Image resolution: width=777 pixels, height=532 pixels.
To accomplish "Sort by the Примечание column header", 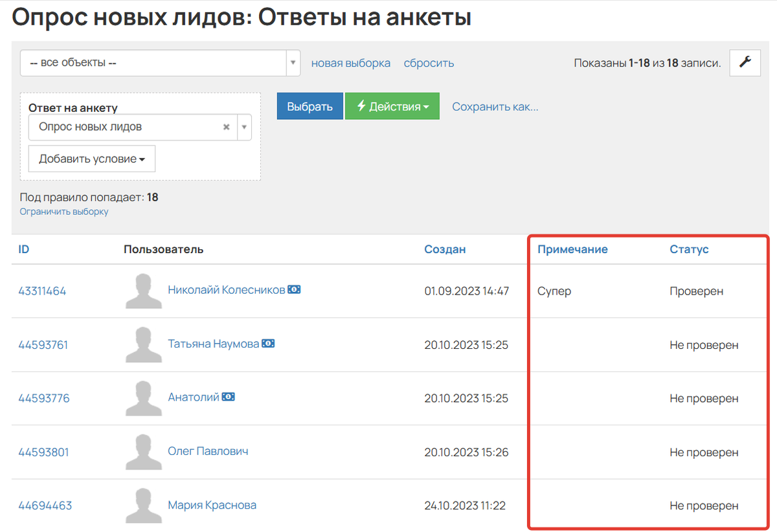I will coord(572,249).
